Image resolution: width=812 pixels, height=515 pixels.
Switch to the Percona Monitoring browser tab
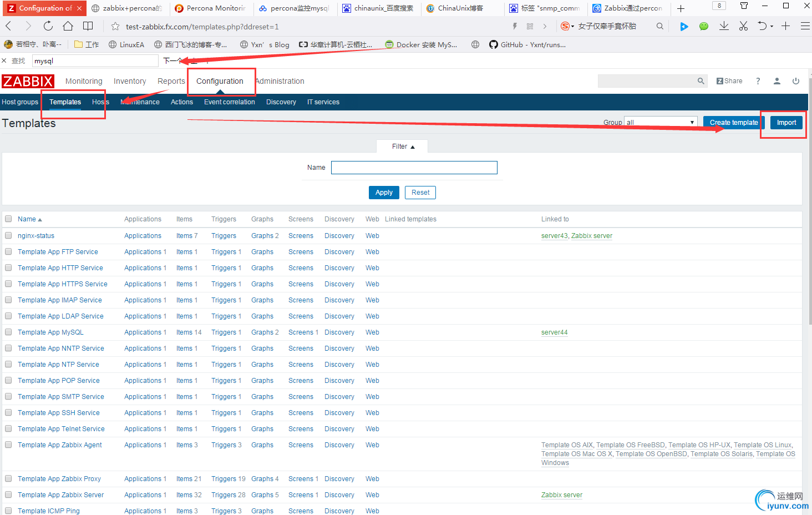[211, 8]
